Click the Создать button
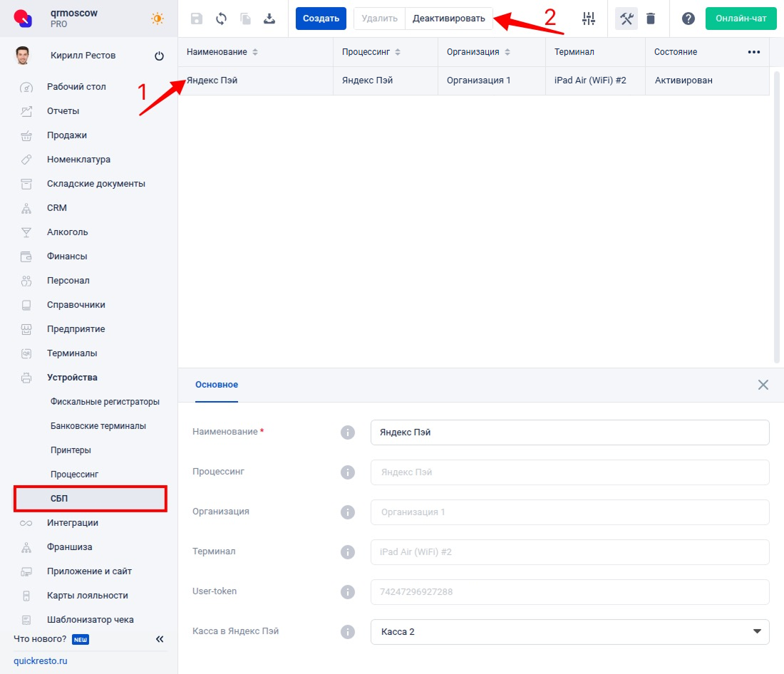The height and width of the screenshot is (674, 784). tap(321, 19)
